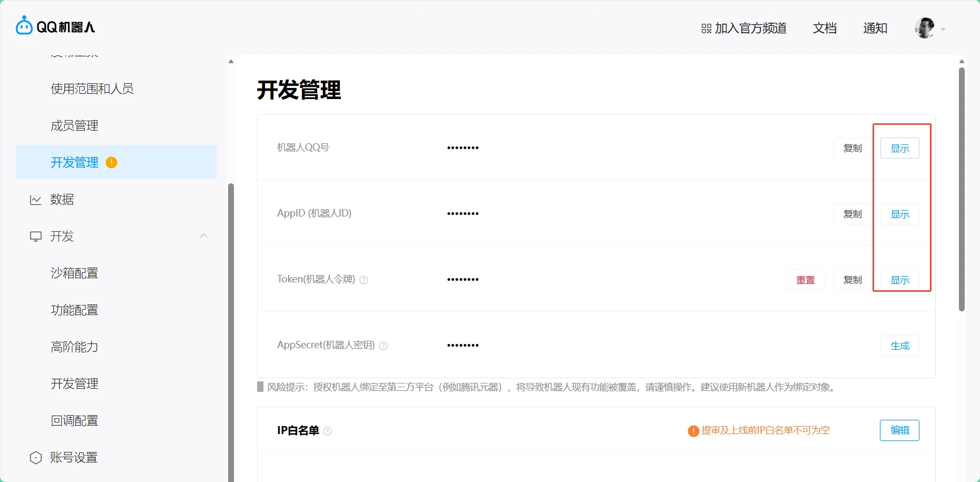Click the 账号设置 hexagon icon
The height and width of the screenshot is (482, 980).
click(36, 458)
